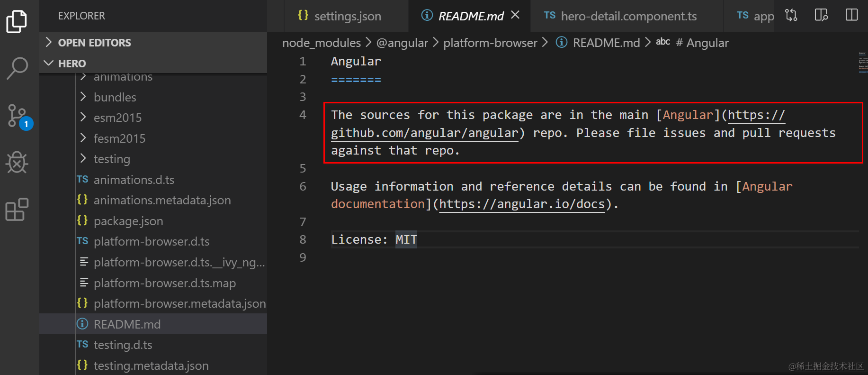Screen dimensions: 868x375
Task: Click @angular breadcrumb segment
Action: (402, 43)
